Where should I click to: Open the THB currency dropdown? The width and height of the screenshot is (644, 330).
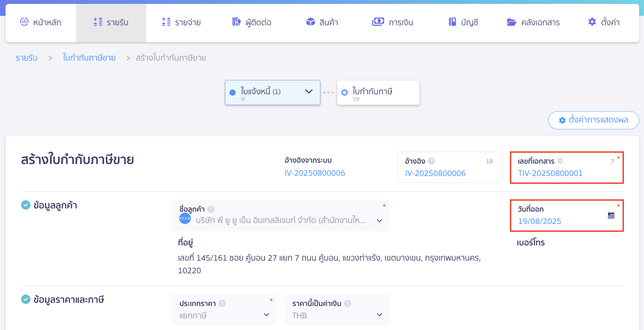379,315
